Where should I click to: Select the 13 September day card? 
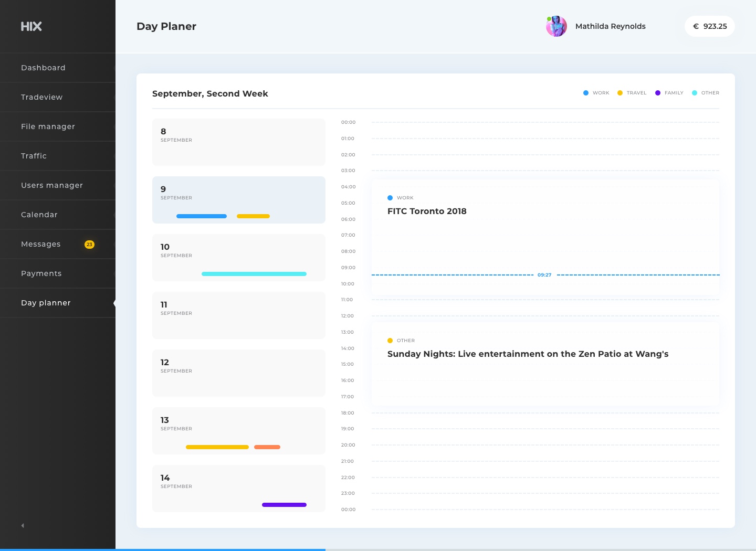(x=239, y=431)
